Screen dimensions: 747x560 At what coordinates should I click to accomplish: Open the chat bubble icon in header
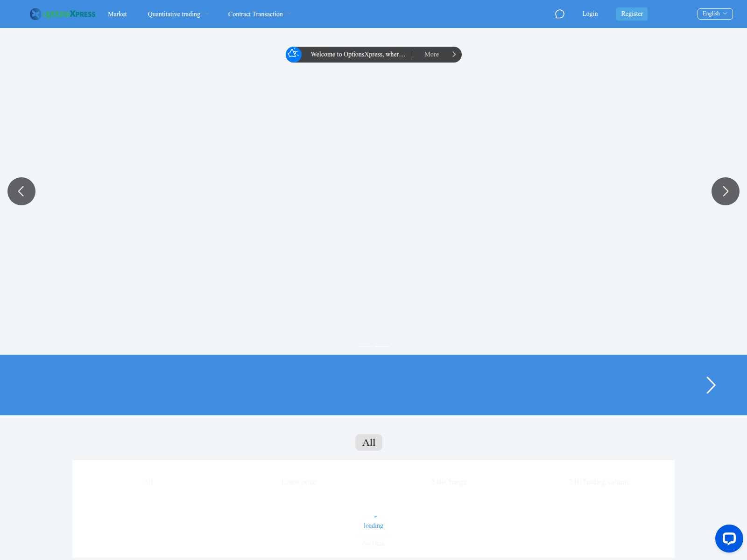tap(559, 14)
